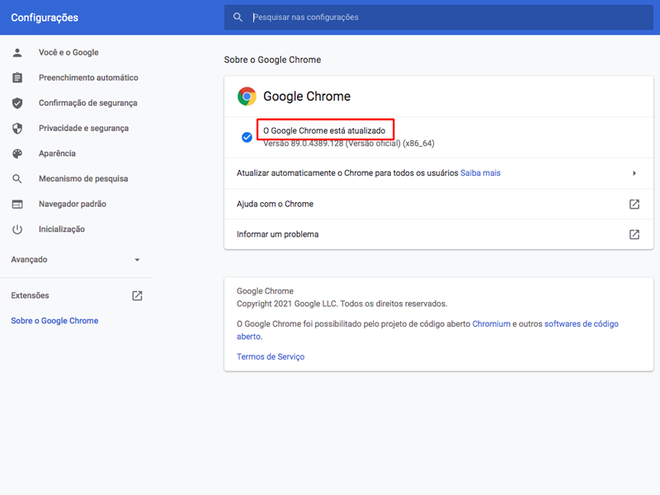Open the Termos de Serviço link
The width and height of the screenshot is (660, 495).
[x=270, y=357]
